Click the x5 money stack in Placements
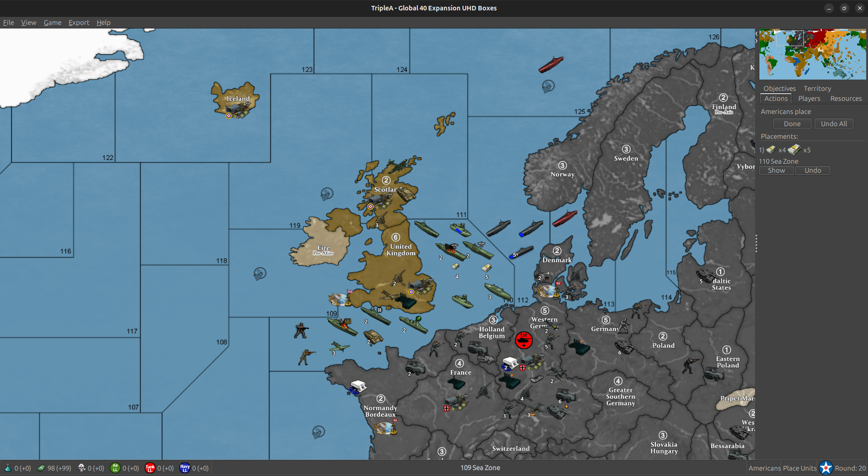The image size is (868, 476). click(x=794, y=149)
